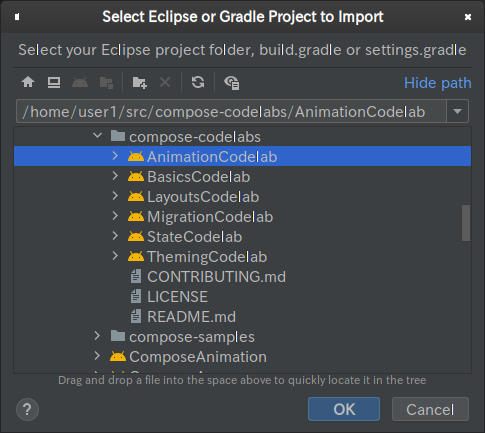Open help with the question mark button
Viewport: 485px width, 433px height.
(27, 409)
